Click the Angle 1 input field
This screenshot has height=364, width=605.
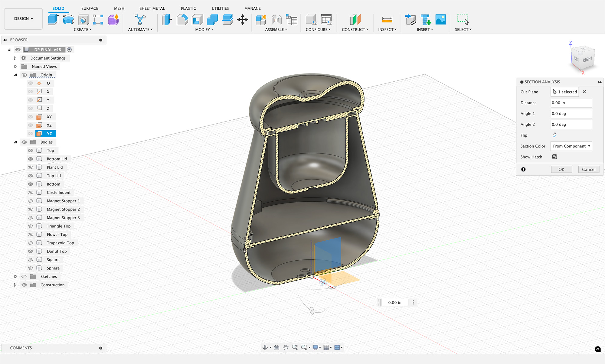pyautogui.click(x=571, y=114)
